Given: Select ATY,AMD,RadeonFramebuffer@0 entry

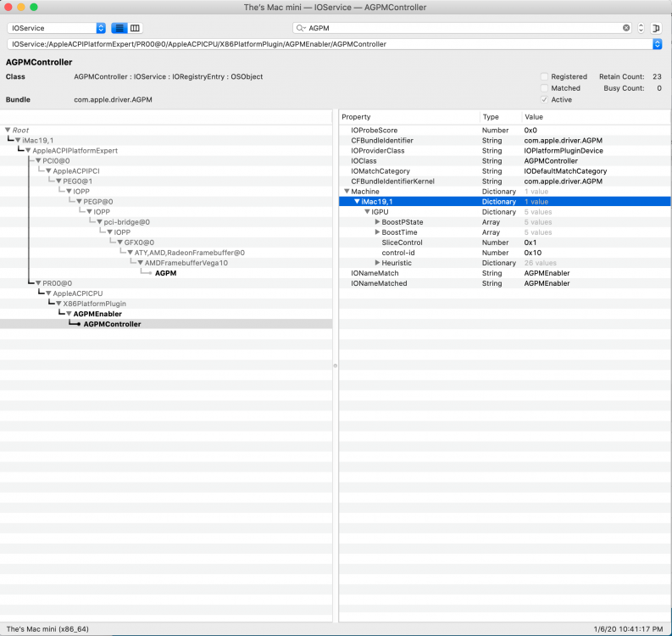Looking at the screenshot, I should [190, 253].
